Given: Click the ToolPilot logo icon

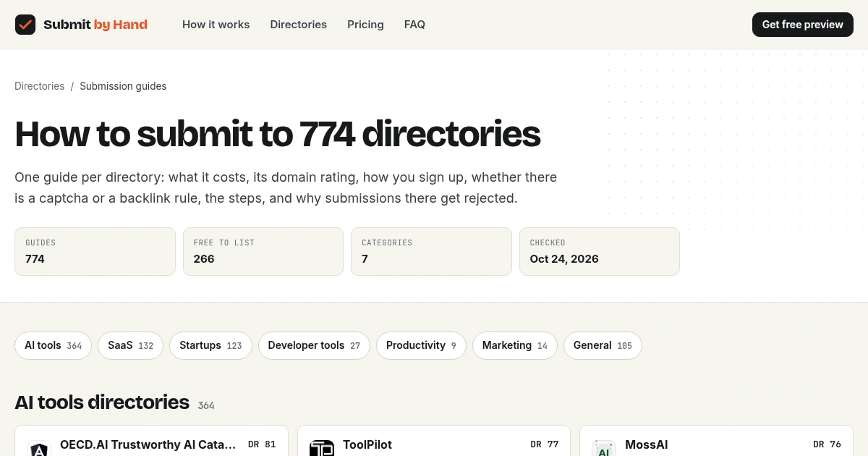Looking at the screenshot, I should point(322,449).
